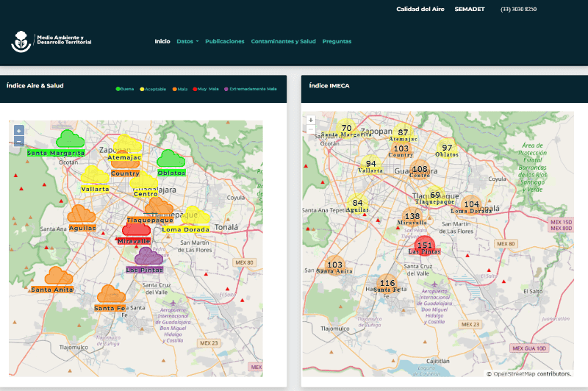This screenshot has height=391, width=588.
Task: Click the green cloud icon at Santa Margarita
Action: [x=70, y=139]
